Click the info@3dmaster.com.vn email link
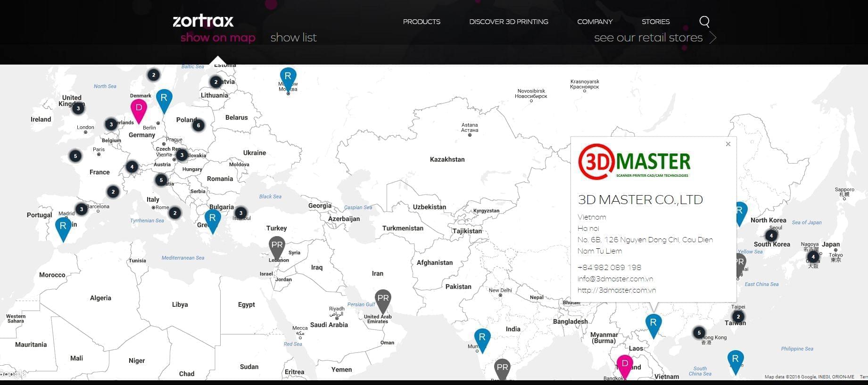Image resolution: width=868 pixels, height=385 pixels. point(615,279)
